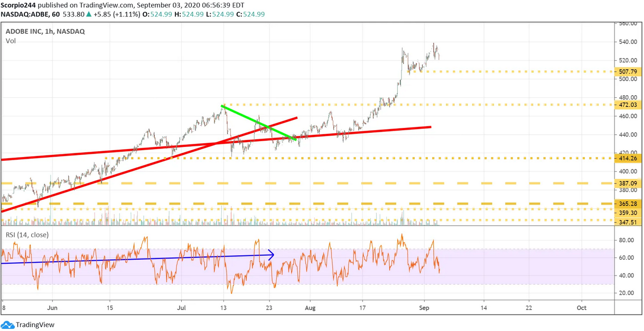644x331 pixels.
Task: Click the RSI (14, close) indicator label
Action: point(26,235)
